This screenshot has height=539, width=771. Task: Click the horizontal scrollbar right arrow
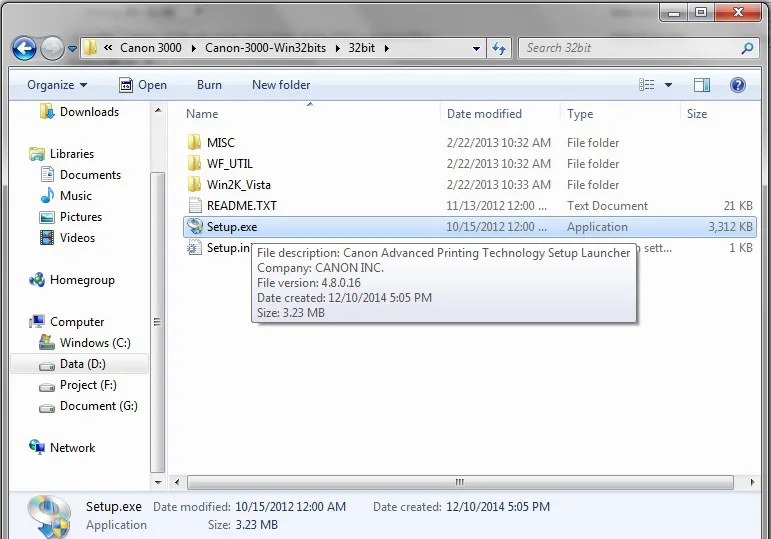point(752,482)
